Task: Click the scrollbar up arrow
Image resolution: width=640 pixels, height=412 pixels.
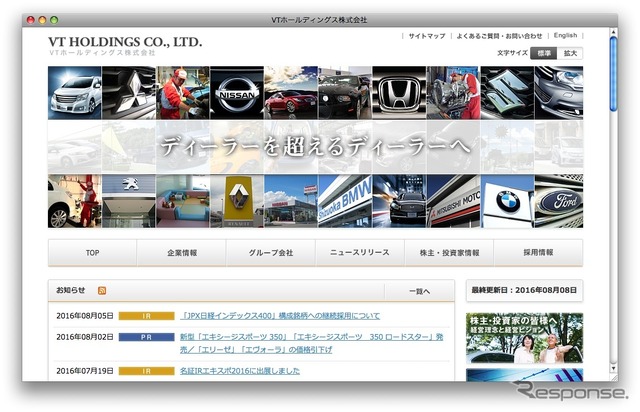Action: coord(613,31)
